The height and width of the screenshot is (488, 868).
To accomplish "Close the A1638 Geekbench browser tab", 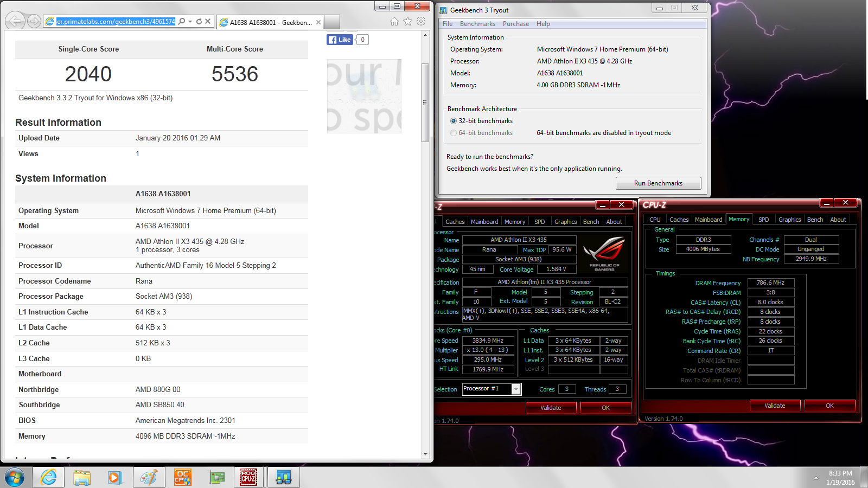I will (318, 22).
